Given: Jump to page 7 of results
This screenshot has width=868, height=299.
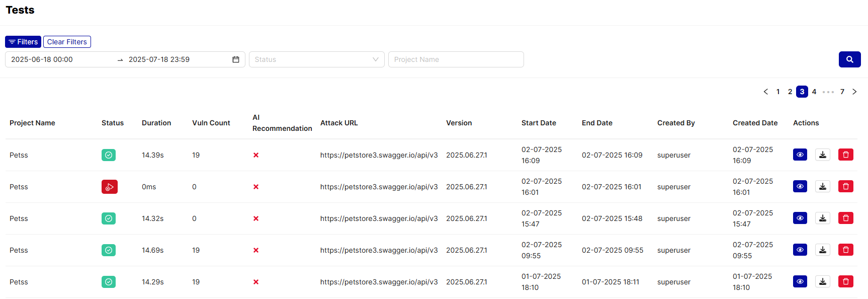Looking at the screenshot, I should coord(842,92).
